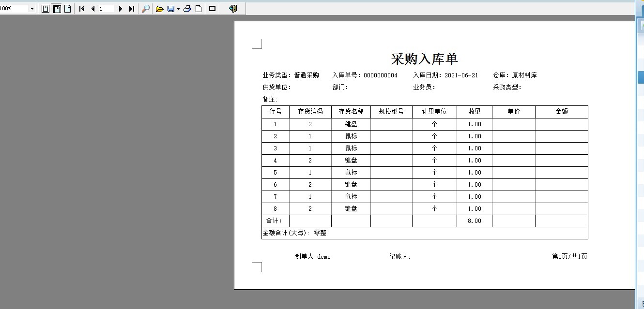Click unit 个 in row 8
644x309 pixels.
[434, 209]
